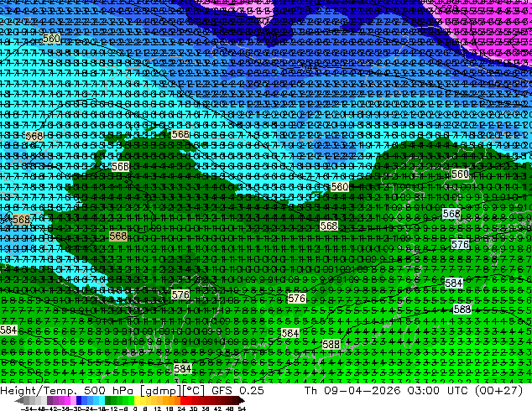
Task: Click the '[°C]' unit label
Action: (193, 390)
